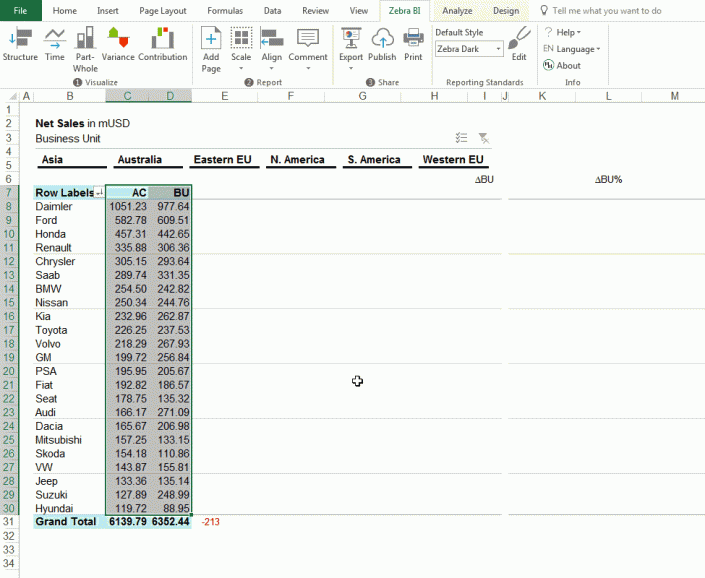Screen dimensions: 705x578
Task: Open the Zebra Dark style dropdown
Action: [498, 49]
